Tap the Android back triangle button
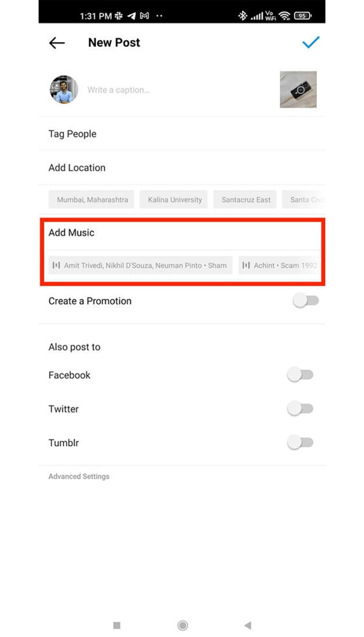 [248, 625]
